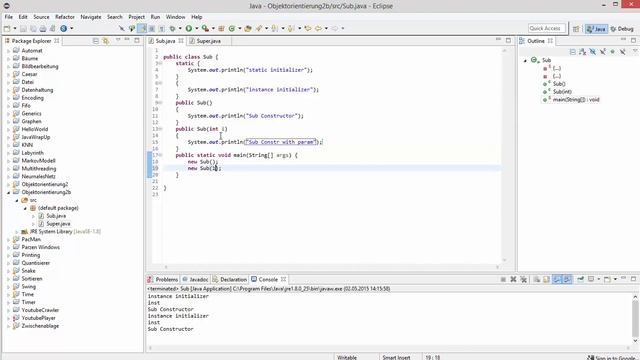Click Open Console icon
This screenshot has height=360, width=640.
click(607, 279)
